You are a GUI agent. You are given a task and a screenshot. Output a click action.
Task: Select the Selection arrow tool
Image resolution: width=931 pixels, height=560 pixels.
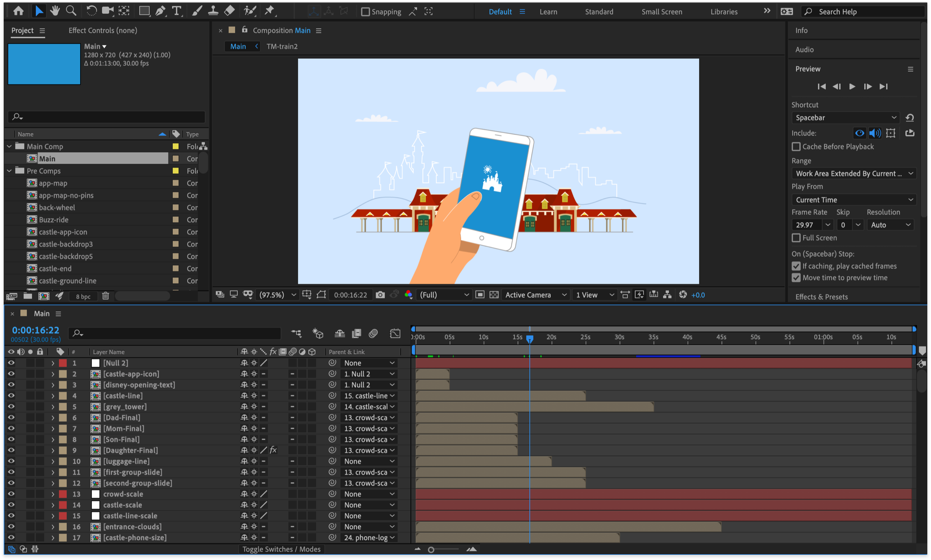tap(39, 11)
